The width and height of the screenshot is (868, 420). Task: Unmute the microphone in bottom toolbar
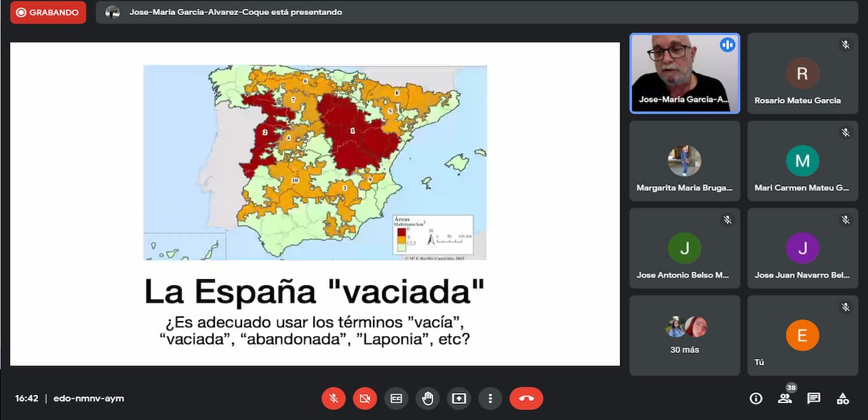coord(334,398)
